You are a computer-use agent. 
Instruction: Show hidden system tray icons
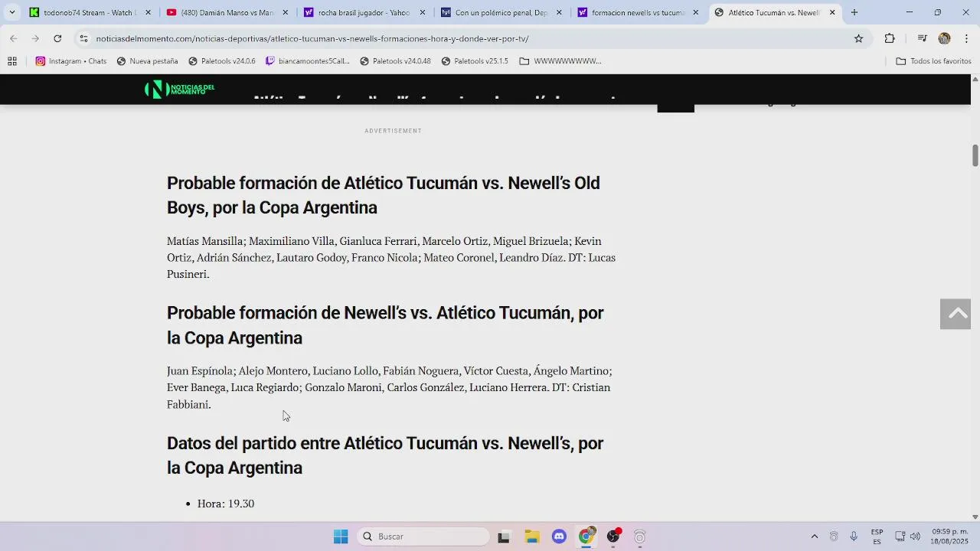(814, 536)
